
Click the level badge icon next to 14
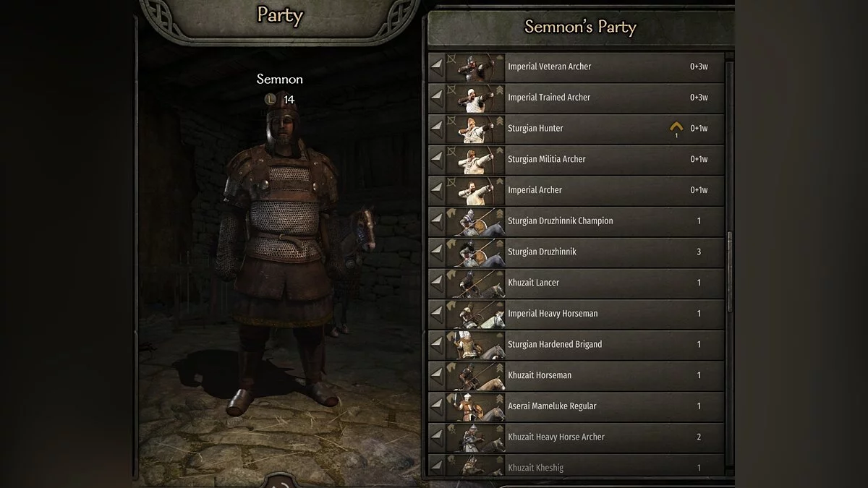tap(271, 99)
